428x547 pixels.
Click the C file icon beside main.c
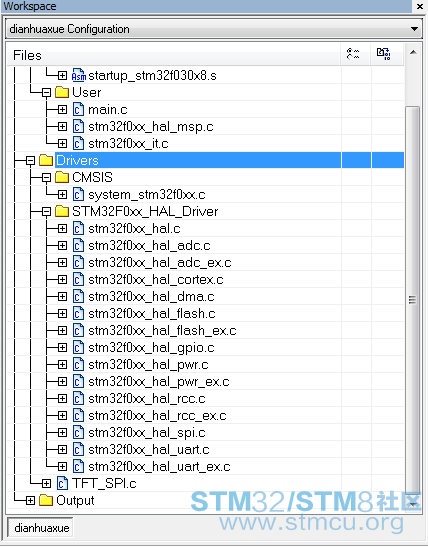click(78, 110)
